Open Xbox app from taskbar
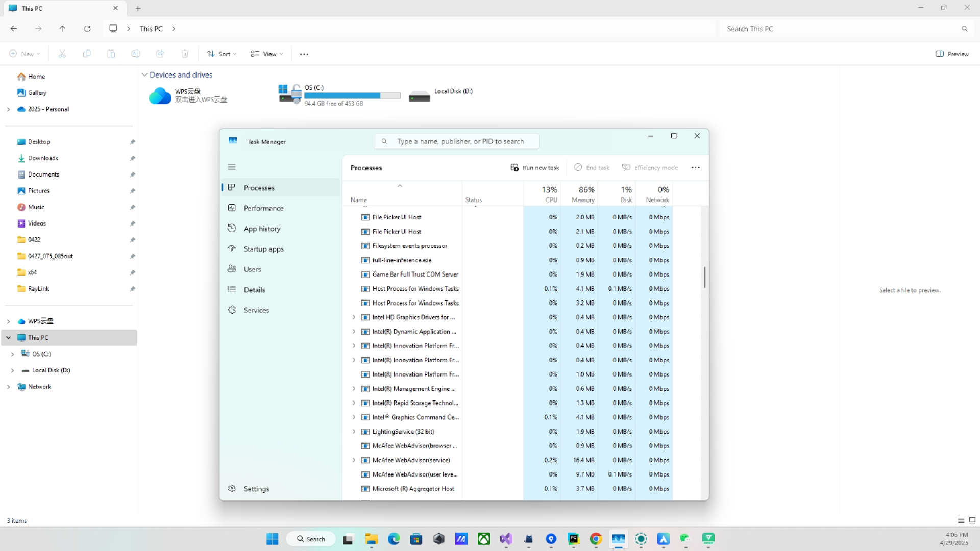Image resolution: width=980 pixels, height=551 pixels. coord(483,539)
